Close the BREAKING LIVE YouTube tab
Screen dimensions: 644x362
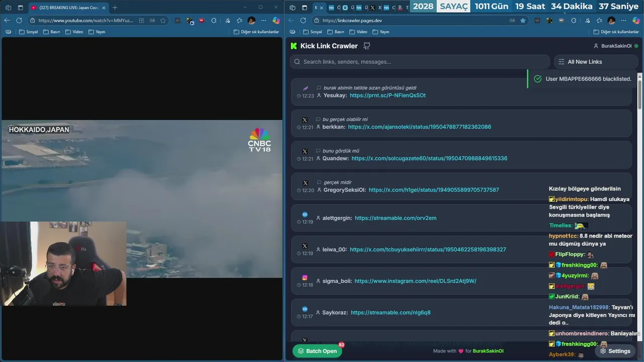coord(104,8)
